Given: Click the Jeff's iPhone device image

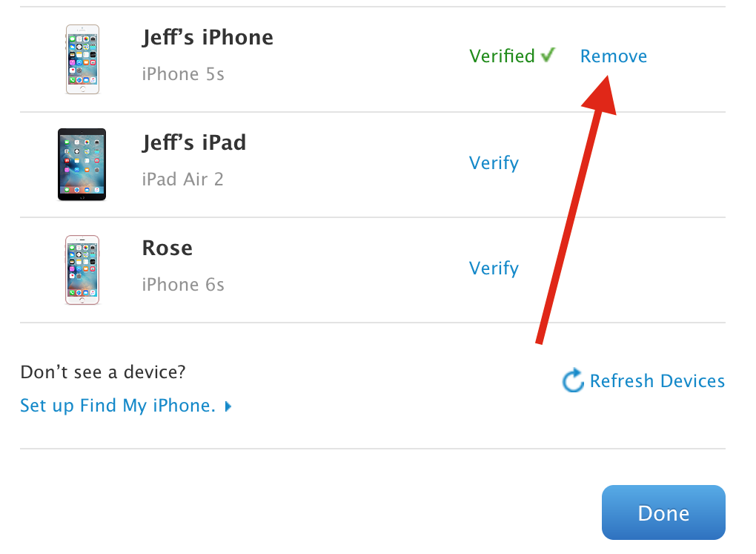Looking at the screenshot, I should 82,59.
